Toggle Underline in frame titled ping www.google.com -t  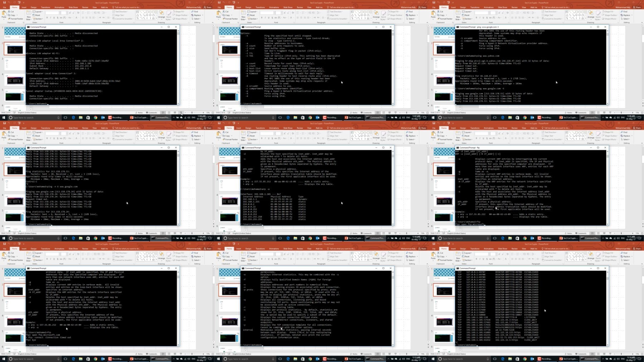point(483,18)
